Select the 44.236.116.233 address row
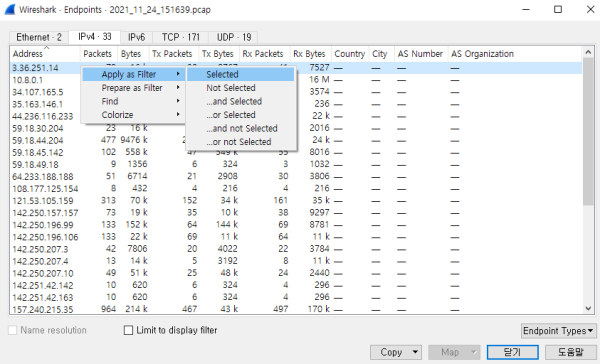The width and height of the screenshot is (600, 364). click(296, 116)
